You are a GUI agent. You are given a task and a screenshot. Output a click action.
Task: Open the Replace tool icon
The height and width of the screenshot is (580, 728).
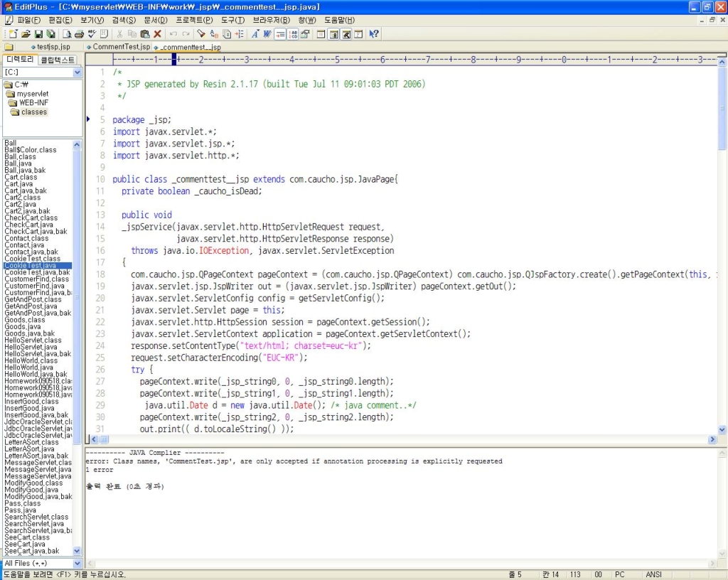pyautogui.click(x=214, y=34)
